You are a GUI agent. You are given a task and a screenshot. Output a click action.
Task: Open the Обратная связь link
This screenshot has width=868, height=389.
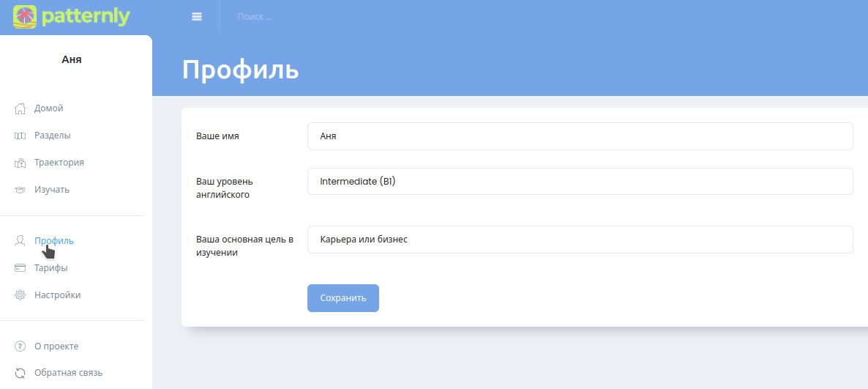click(x=68, y=373)
